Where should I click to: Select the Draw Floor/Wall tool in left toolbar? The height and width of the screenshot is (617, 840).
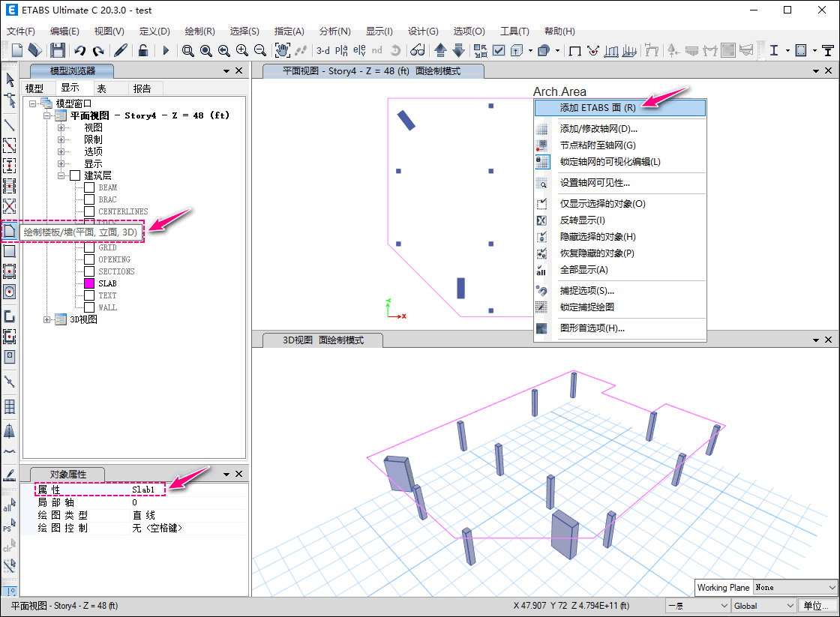[10, 232]
